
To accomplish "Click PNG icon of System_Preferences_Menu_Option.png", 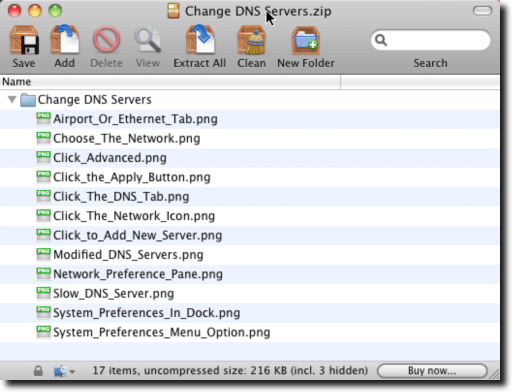I will (x=43, y=331).
